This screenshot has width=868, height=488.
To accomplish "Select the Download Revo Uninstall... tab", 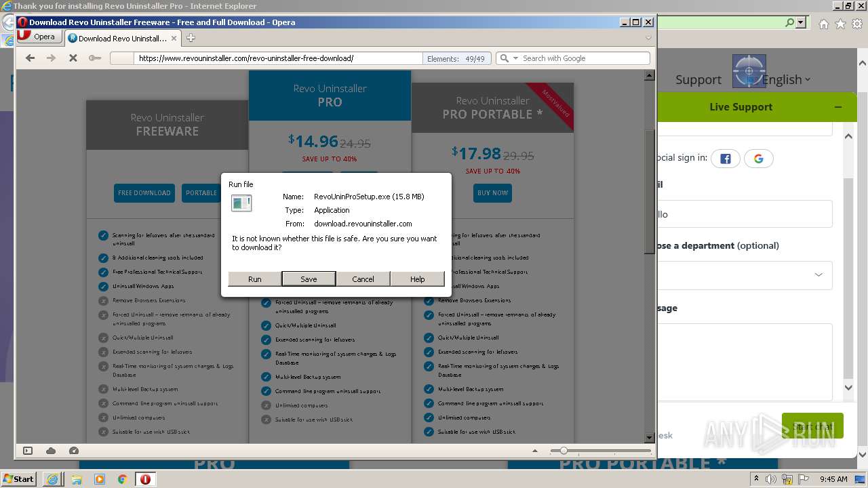I will (122, 38).
